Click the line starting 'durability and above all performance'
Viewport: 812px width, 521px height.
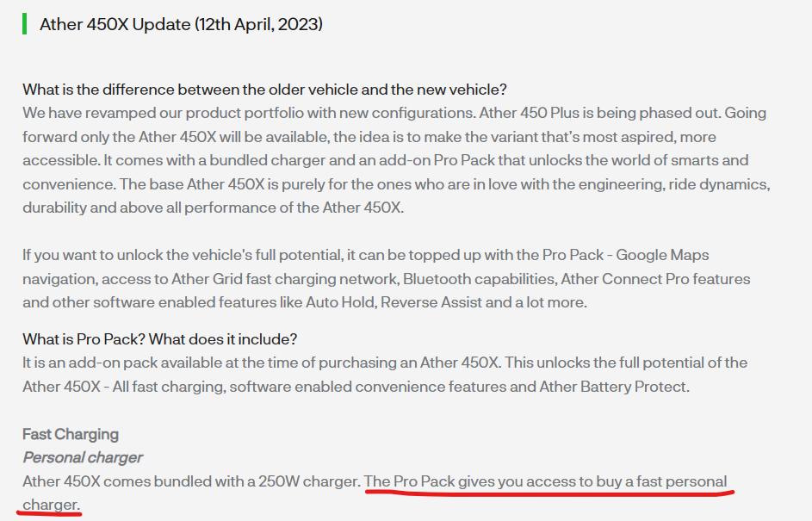point(214,208)
